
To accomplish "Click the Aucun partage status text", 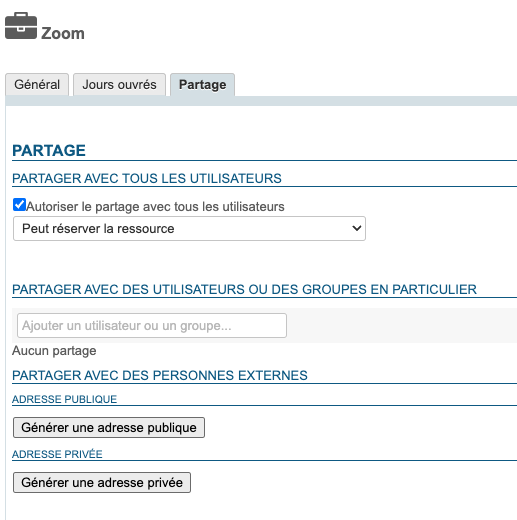I will pos(54,351).
